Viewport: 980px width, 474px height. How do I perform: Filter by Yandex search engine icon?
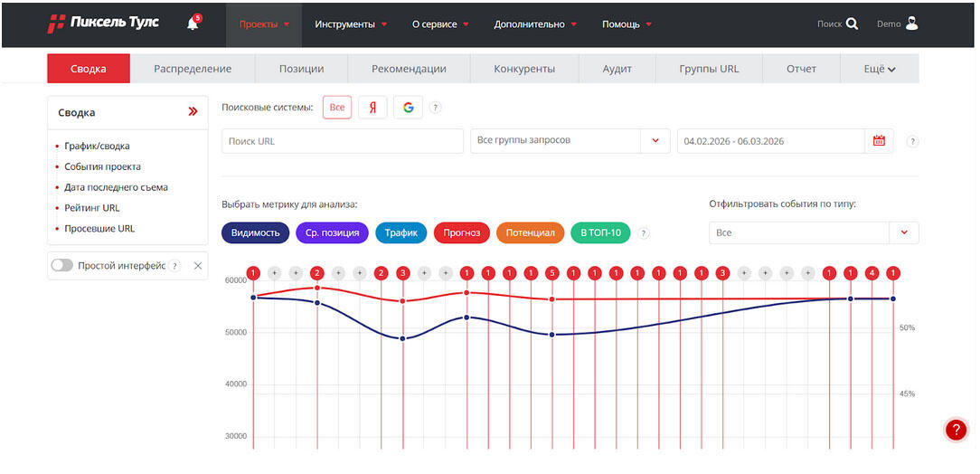pos(372,108)
